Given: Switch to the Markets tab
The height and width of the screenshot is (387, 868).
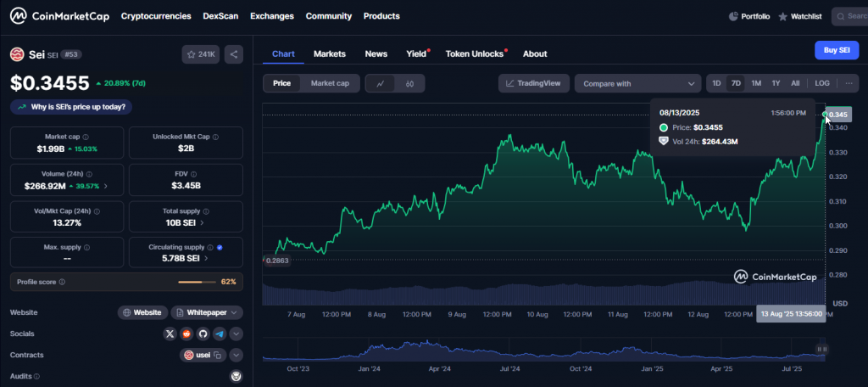Looking at the screenshot, I should click(x=330, y=53).
